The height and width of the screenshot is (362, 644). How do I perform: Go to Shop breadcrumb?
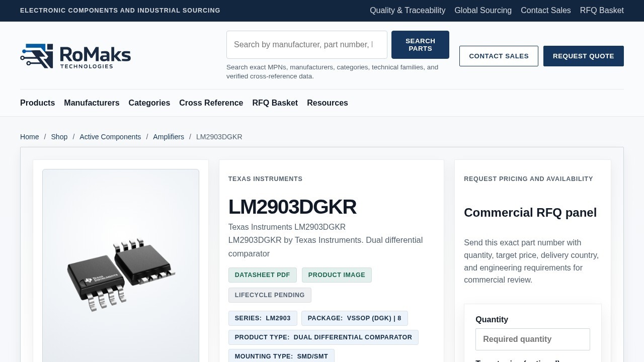click(x=59, y=137)
